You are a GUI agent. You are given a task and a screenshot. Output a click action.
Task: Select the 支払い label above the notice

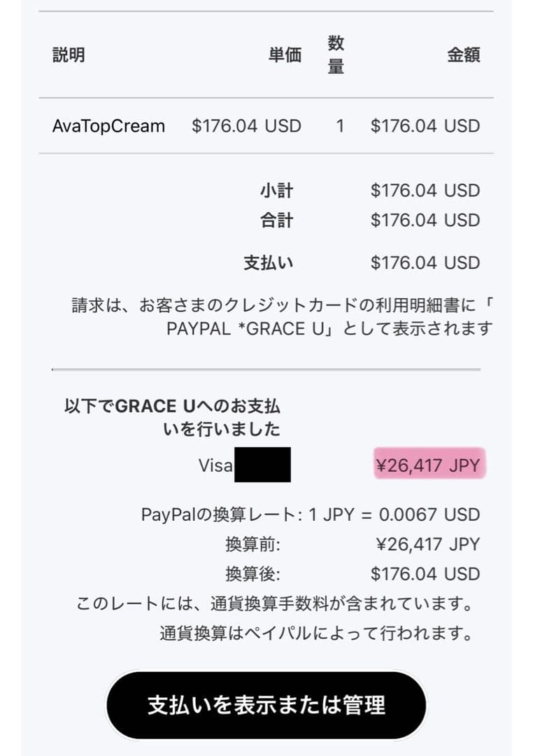pos(268,263)
